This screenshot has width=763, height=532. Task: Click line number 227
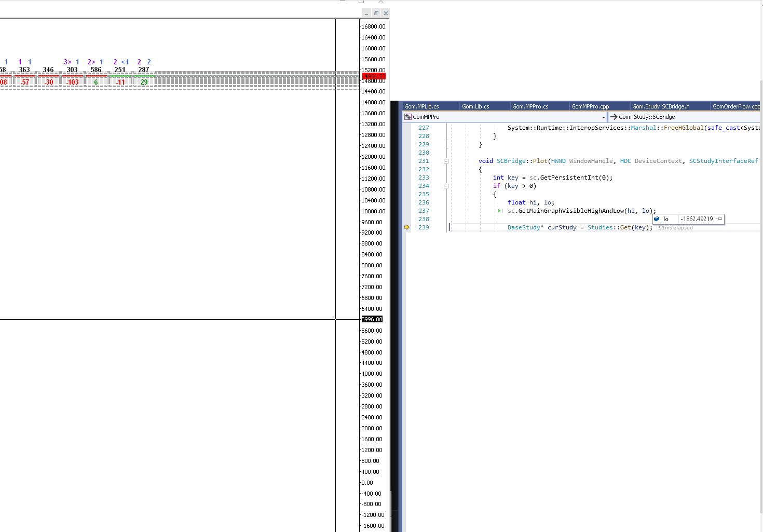(424, 128)
